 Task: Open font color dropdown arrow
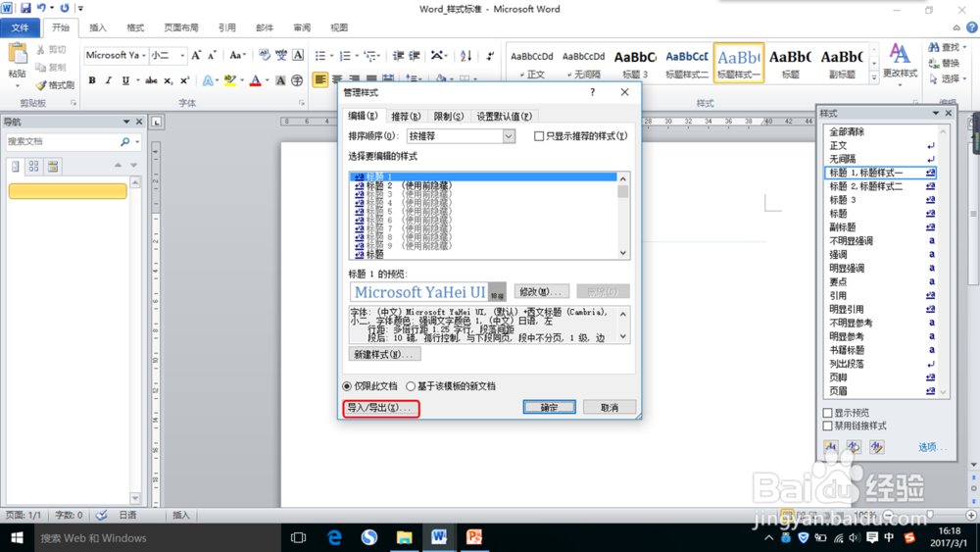pos(268,80)
